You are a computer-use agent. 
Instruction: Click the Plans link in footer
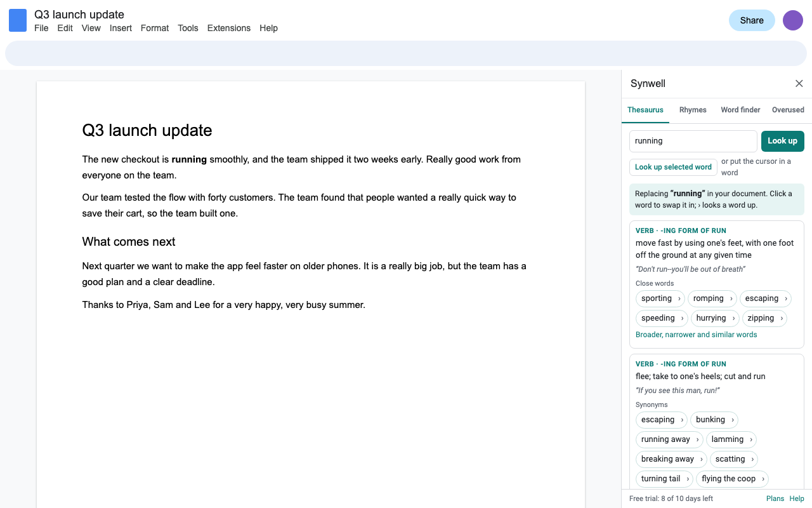775,498
